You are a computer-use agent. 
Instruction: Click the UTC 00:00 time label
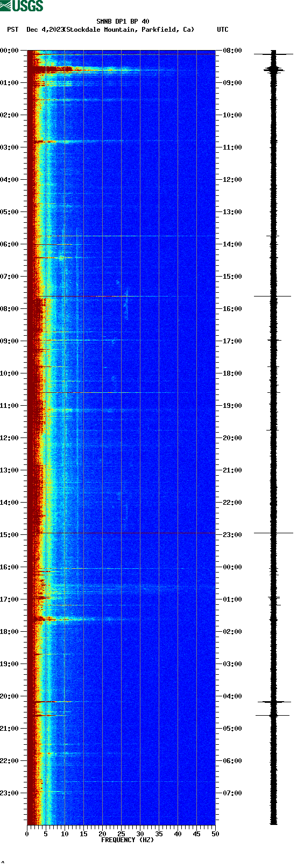pyautogui.click(x=232, y=567)
